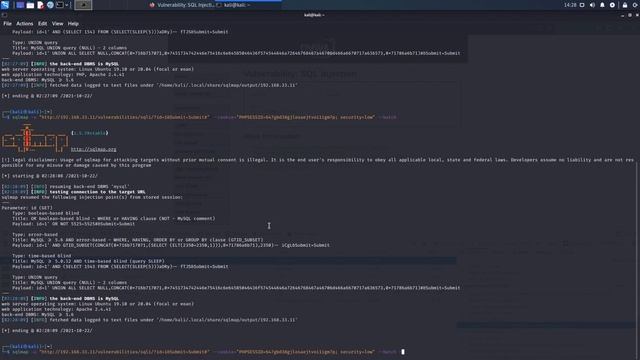
Task: Launch the text editor panel icon
Action: pyautogui.click(x=40, y=5)
